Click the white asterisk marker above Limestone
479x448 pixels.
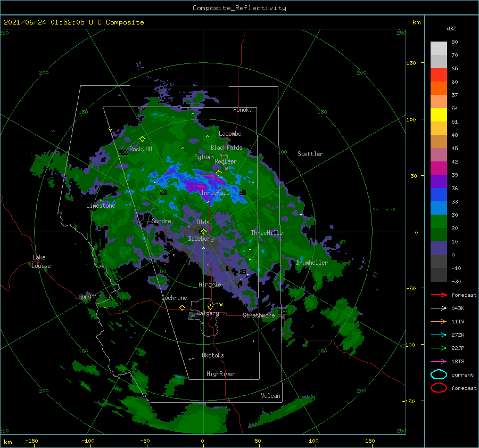coord(101,201)
